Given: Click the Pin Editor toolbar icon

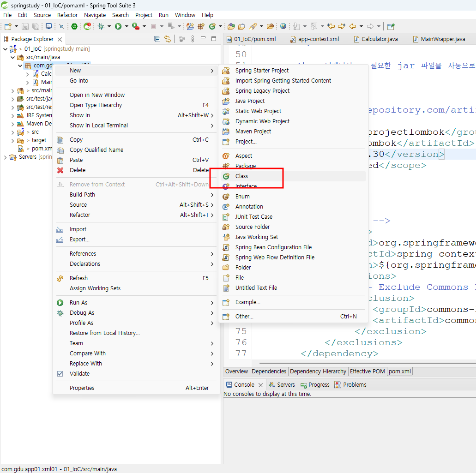Looking at the screenshot, I should tap(391, 26).
